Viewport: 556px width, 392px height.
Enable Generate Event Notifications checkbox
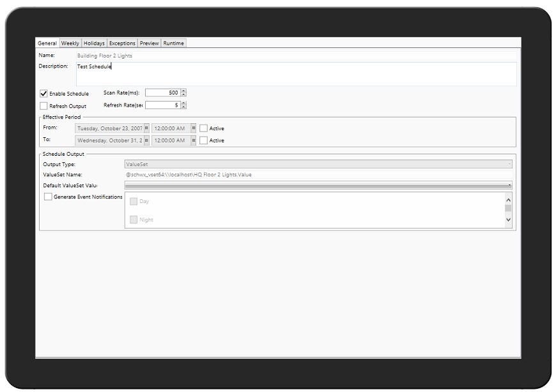pos(48,197)
